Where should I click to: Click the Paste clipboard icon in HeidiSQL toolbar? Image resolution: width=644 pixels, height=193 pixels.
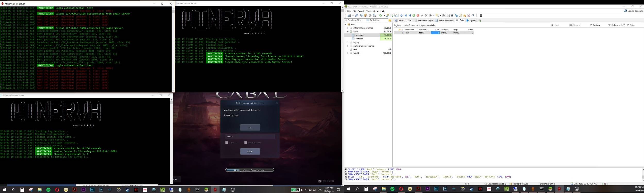366,15
